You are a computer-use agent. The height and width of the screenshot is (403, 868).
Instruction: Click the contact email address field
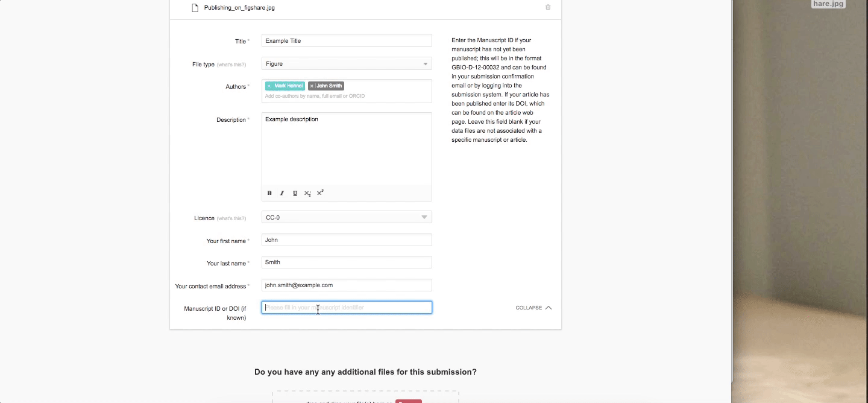(347, 285)
